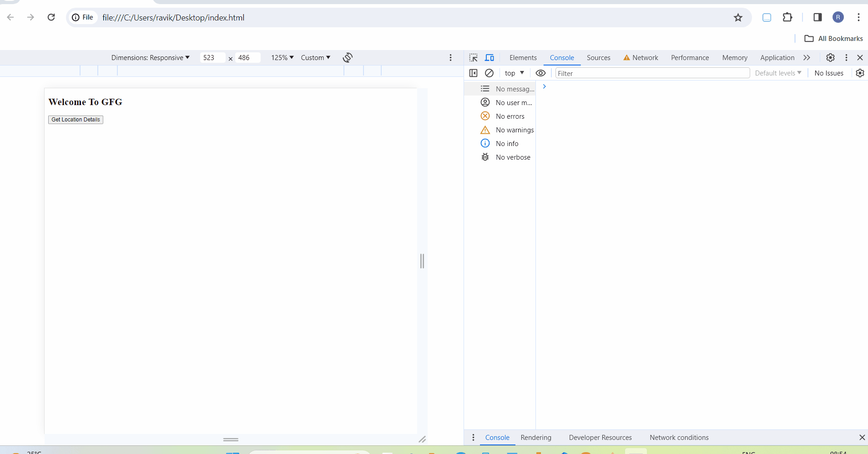868x454 pixels.
Task: Select the No warnings filter
Action: coord(500,130)
